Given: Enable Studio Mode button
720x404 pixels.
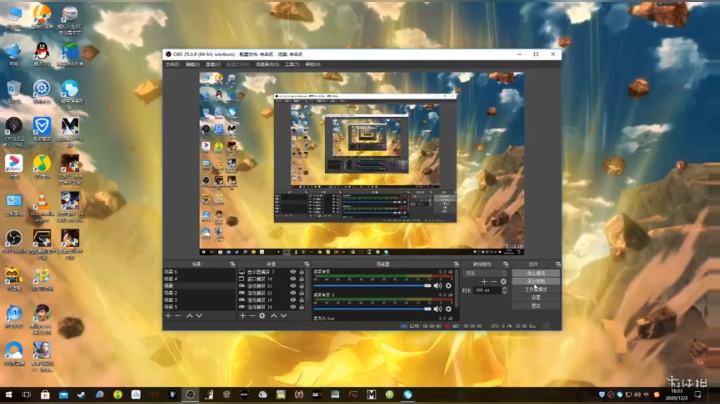Looking at the screenshot, I should pyautogui.click(x=536, y=290).
